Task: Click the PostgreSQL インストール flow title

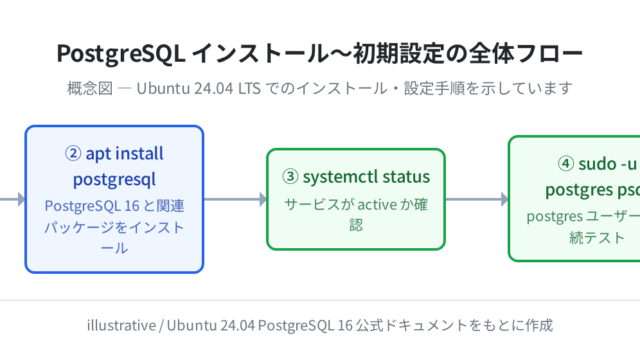Action: [x=320, y=53]
